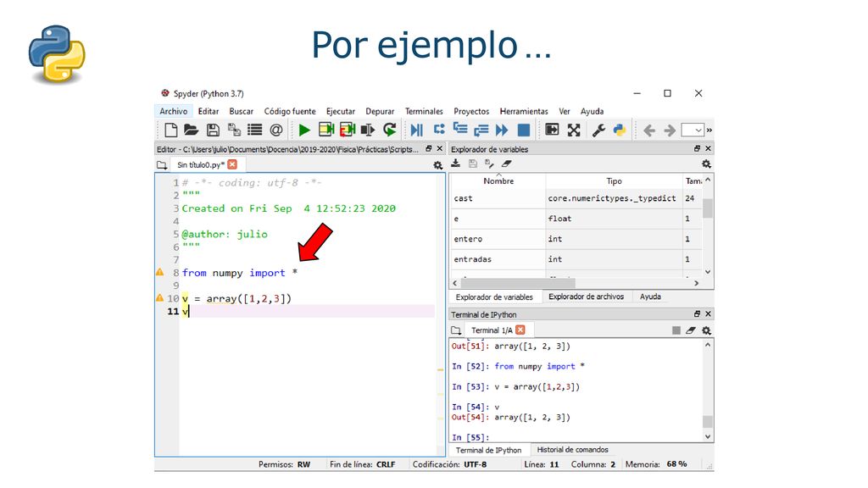Screen dimensions: 868x488
Task: Run the current cell
Action: 325,130
